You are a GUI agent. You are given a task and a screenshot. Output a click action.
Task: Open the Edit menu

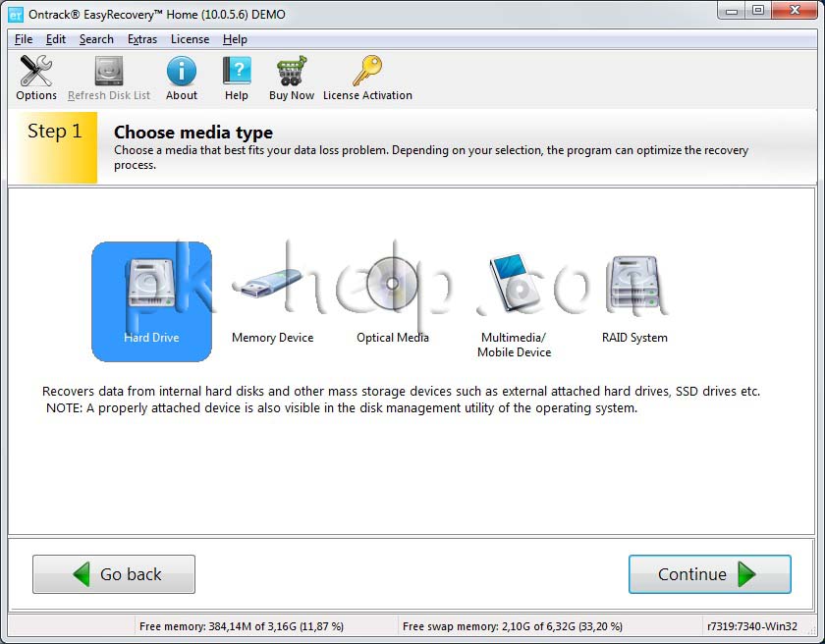click(56, 39)
